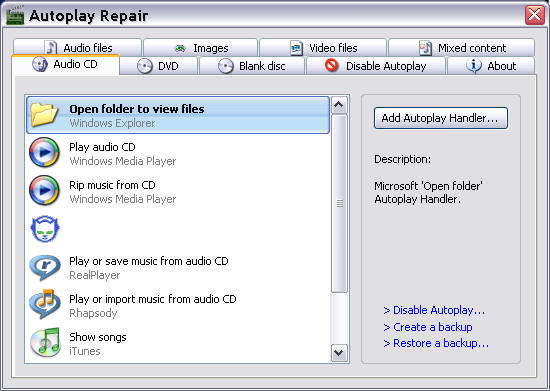This screenshot has height=391, width=550.
Task: Click the disc icon on DVD tab
Action: pyautogui.click(x=145, y=66)
